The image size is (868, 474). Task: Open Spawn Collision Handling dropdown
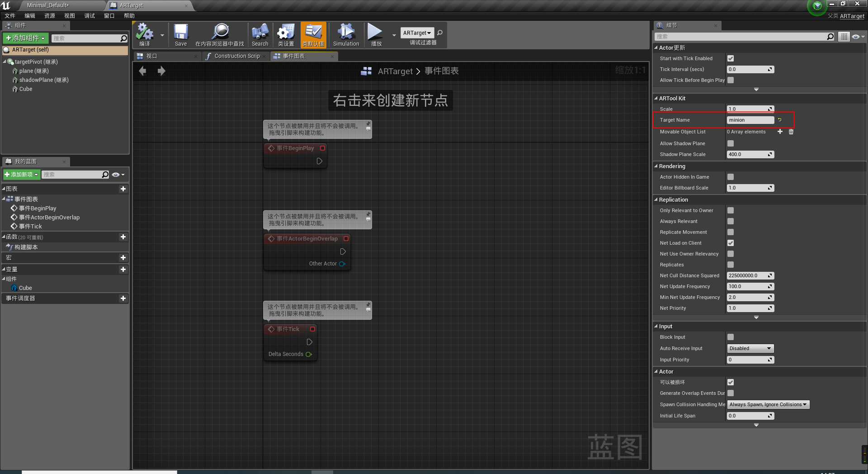tap(768, 404)
